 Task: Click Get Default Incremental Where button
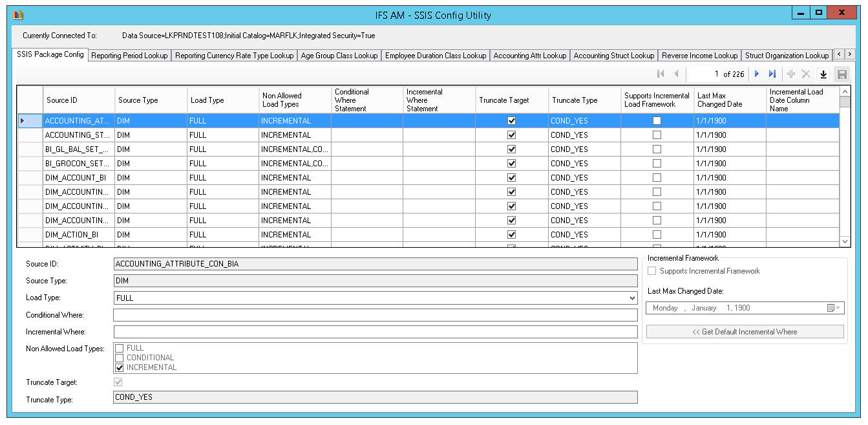(x=745, y=332)
